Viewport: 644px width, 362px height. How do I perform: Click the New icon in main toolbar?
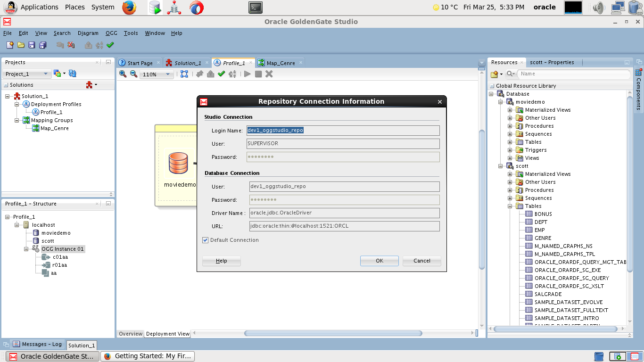point(10,45)
